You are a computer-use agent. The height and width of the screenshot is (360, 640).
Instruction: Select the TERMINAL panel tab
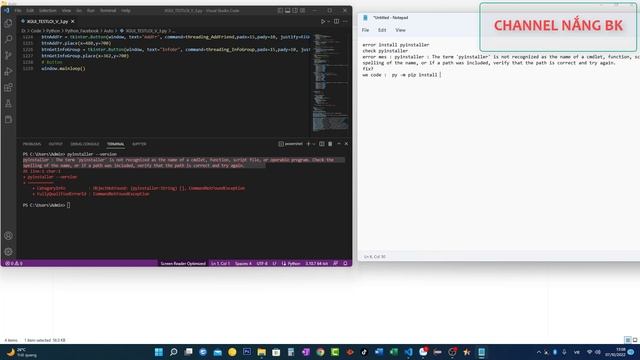[116, 144]
